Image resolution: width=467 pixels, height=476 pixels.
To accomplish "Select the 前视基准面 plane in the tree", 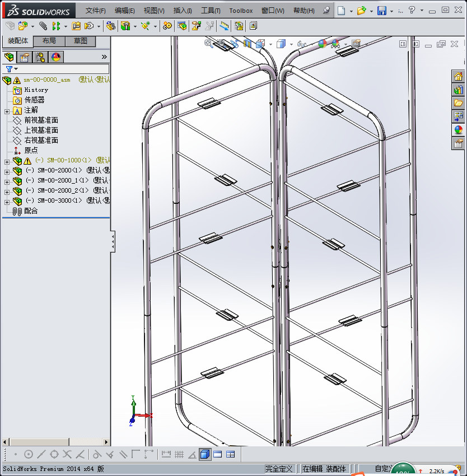I will [41, 120].
